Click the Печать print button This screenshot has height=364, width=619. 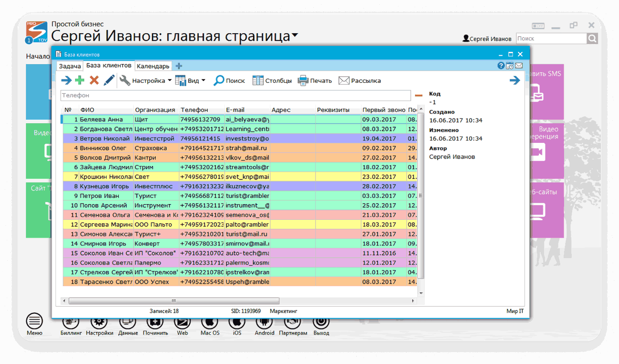[315, 80]
